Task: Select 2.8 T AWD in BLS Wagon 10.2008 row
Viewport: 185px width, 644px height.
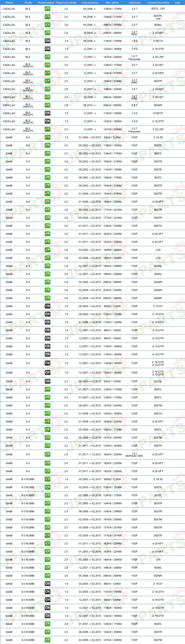Action: (x=134, y=97)
